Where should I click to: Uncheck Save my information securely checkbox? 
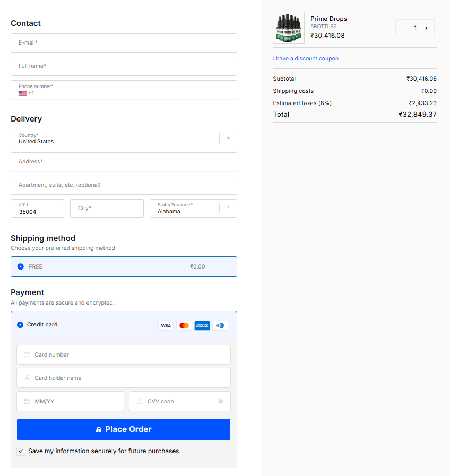pos(20,451)
